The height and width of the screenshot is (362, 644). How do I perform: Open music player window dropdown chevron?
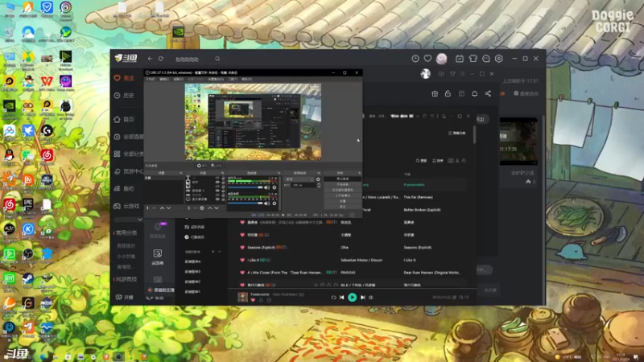[418, 116]
